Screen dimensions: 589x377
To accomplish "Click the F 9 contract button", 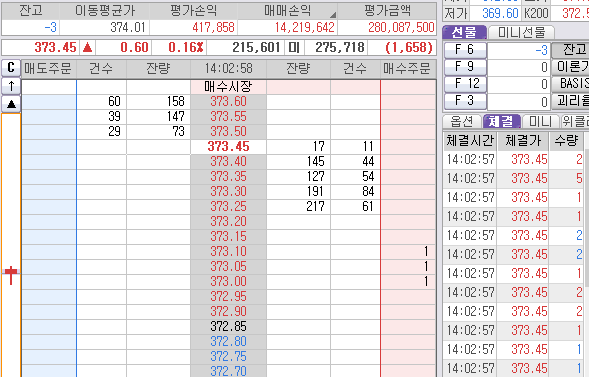I will tap(465, 67).
